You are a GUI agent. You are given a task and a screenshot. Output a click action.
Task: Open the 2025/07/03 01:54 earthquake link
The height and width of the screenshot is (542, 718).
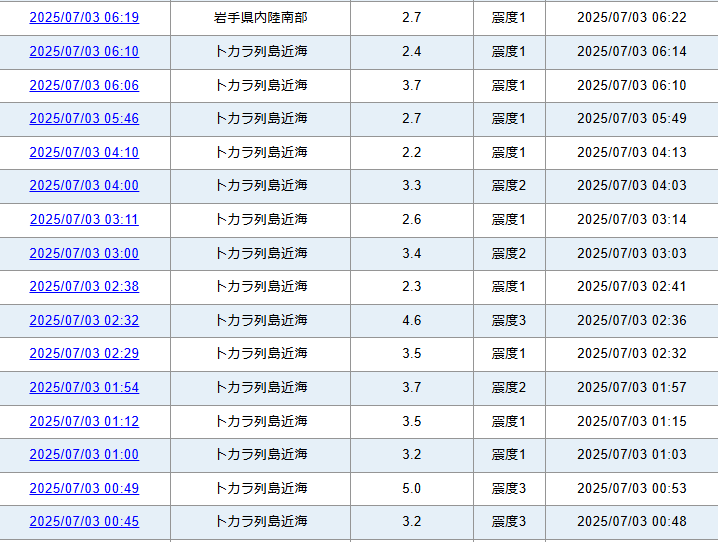click(84, 387)
